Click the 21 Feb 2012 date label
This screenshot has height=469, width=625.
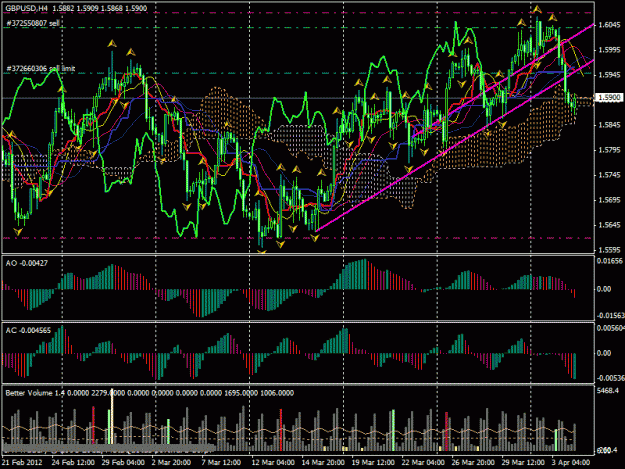[22, 463]
